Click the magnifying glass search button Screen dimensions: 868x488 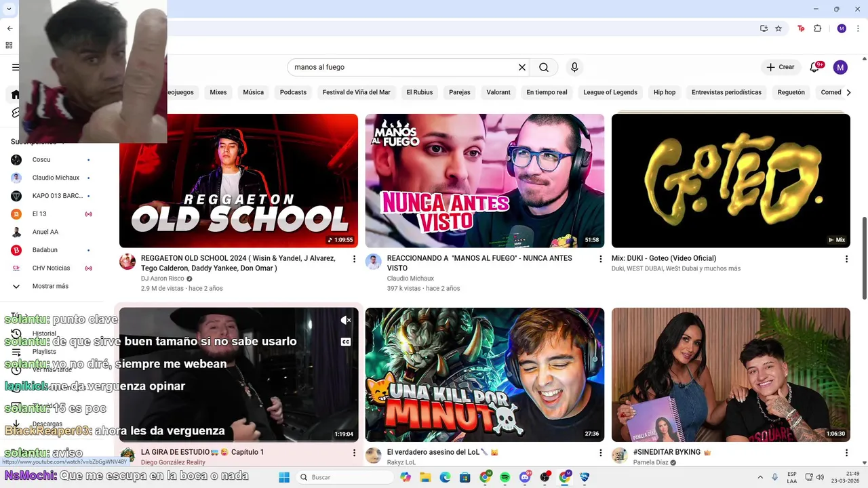coord(544,67)
